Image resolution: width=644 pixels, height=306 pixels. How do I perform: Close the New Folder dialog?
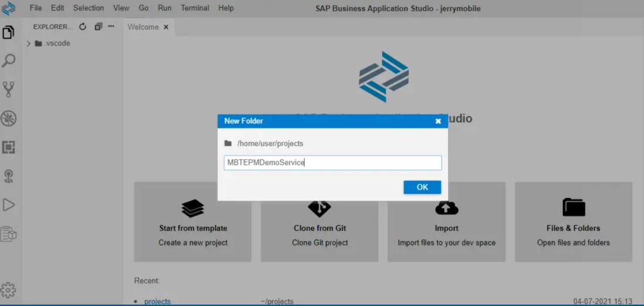pyautogui.click(x=438, y=122)
